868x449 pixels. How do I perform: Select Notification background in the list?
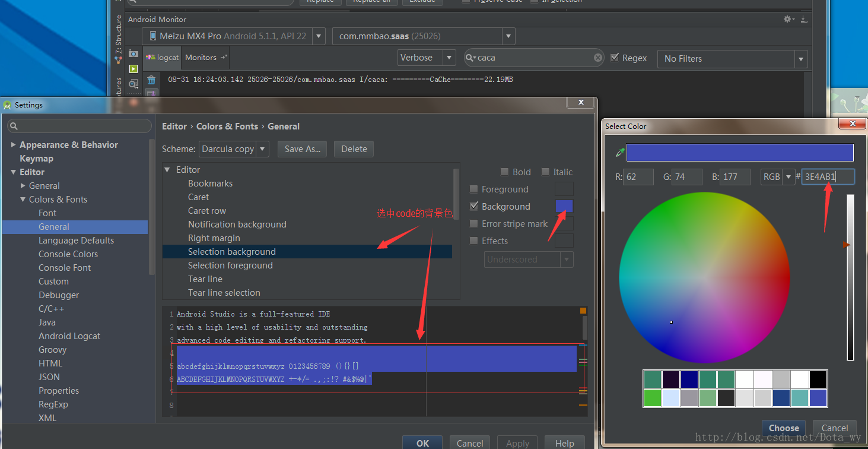pyautogui.click(x=237, y=224)
